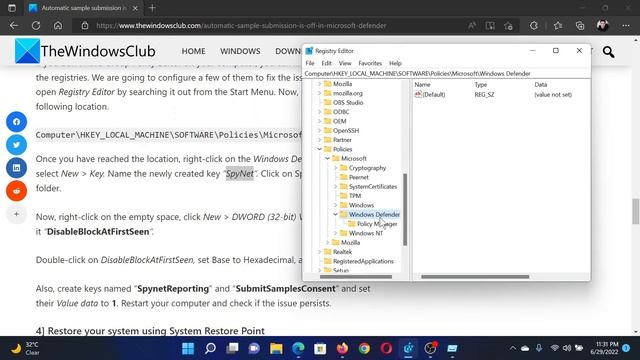
Task: Expand the Windows NT key
Action: [x=335, y=233]
